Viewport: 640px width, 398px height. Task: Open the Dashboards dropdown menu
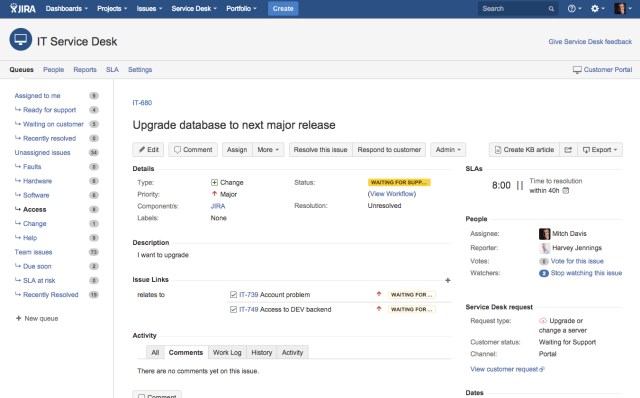click(x=67, y=9)
